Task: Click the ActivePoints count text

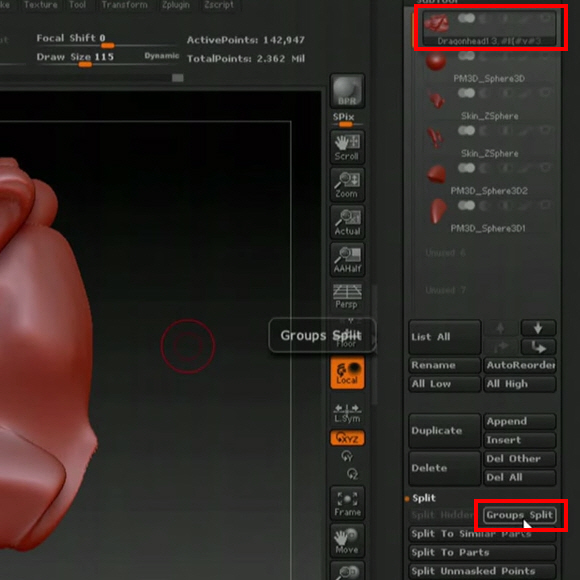Action: pos(246,40)
